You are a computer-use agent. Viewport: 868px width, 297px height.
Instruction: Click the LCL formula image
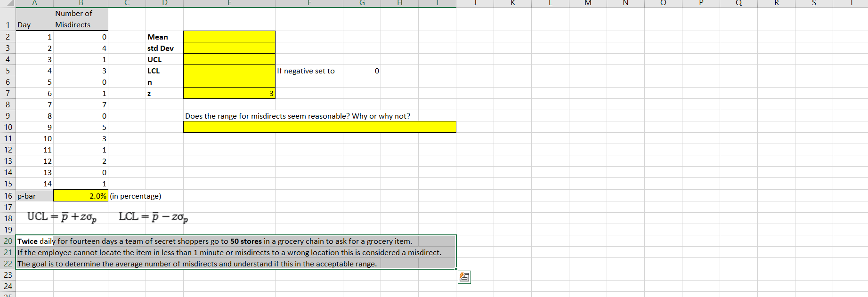[x=154, y=217]
